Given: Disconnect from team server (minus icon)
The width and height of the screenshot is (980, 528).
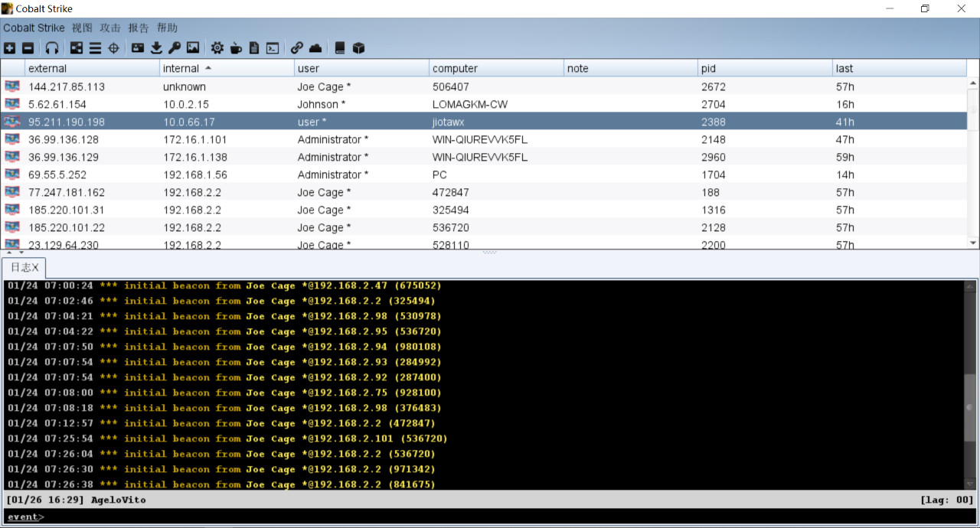Looking at the screenshot, I should (28, 48).
